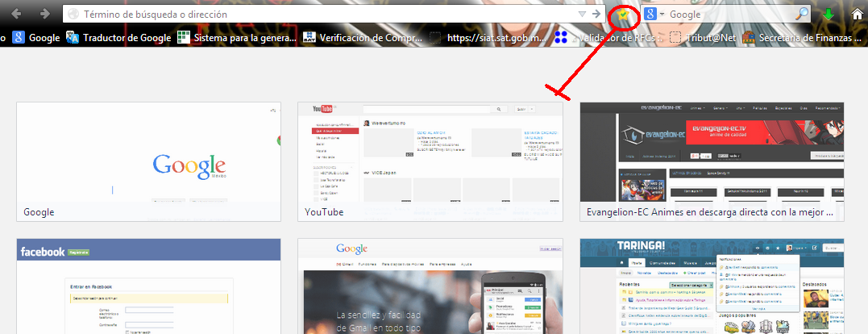868x334 pixels.
Task: Open 'Verificación de Compr...' bookmark
Action: (x=363, y=38)
